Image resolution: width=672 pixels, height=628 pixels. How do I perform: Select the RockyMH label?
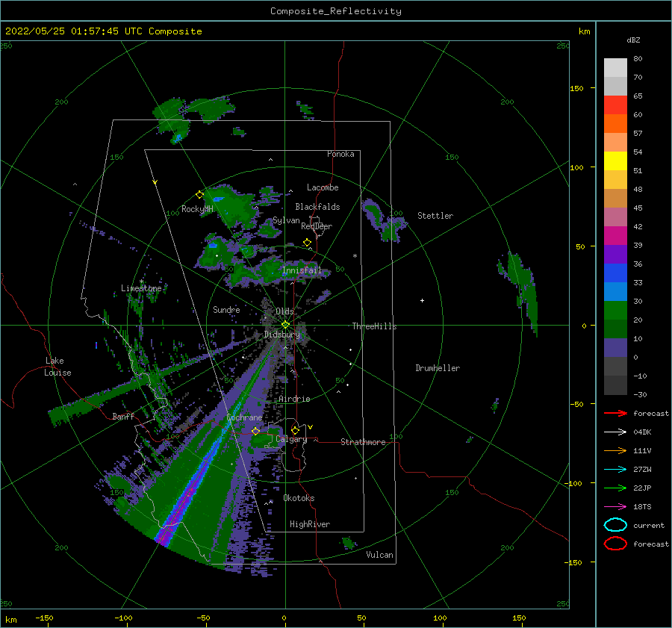[197, 209]
